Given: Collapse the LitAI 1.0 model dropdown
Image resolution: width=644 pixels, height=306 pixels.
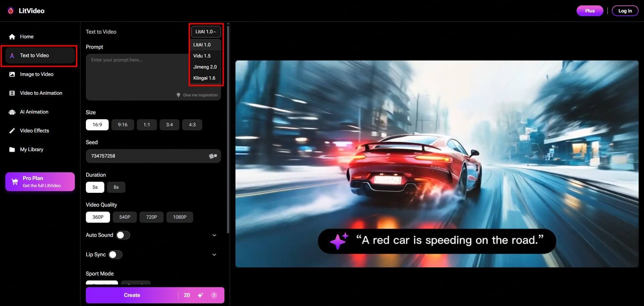Looking at the screenshot, I should coord(206,32).
